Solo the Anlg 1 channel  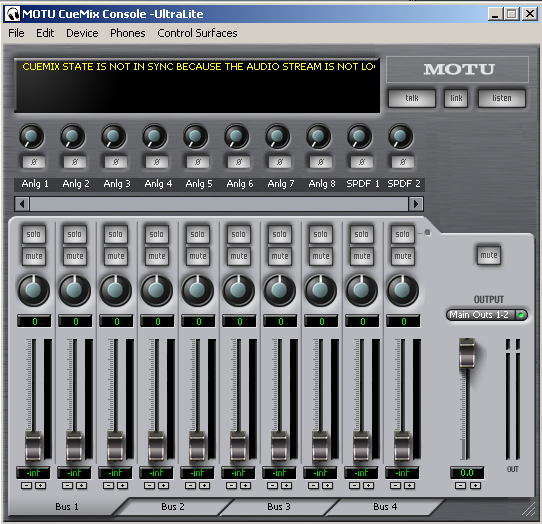pos(34,234)
